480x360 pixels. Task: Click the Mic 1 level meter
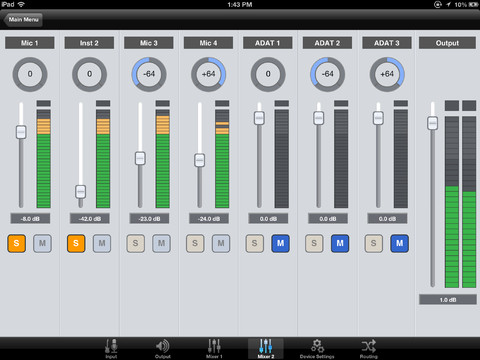[x=44, y=154]
